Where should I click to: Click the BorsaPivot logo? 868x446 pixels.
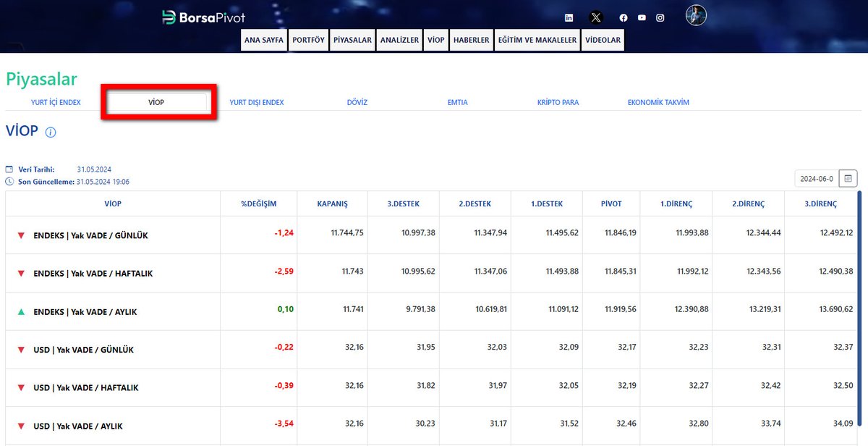[x=203, y=17]
